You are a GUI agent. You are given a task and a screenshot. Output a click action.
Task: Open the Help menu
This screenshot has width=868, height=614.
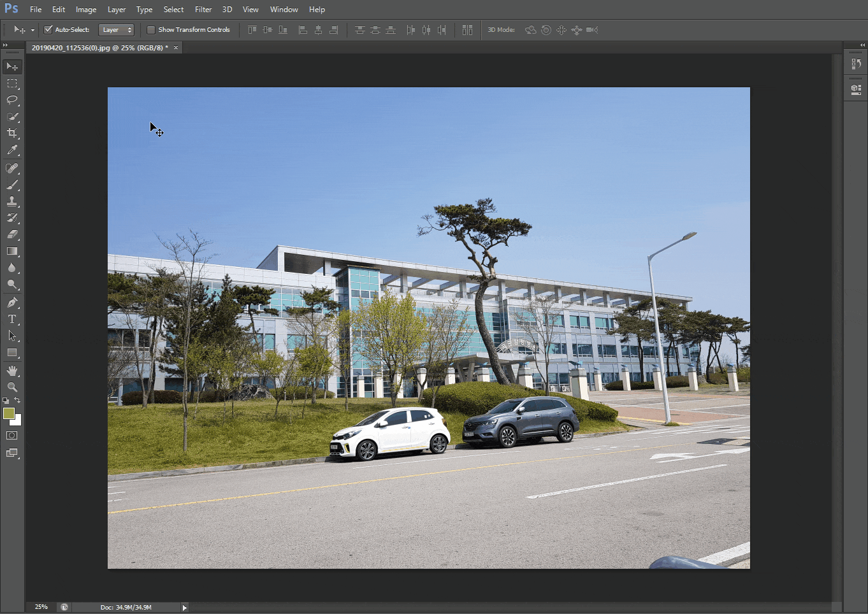[317, 10]
